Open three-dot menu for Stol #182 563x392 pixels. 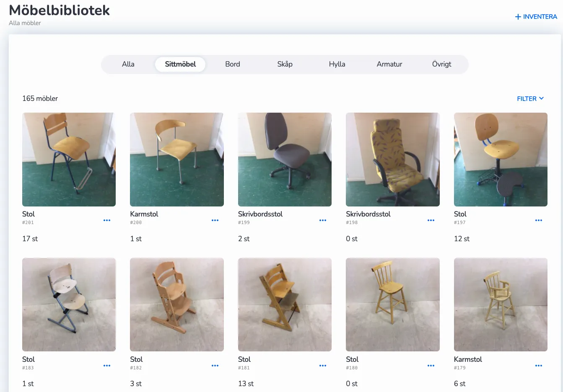pyautogui.click(x=215, y=366)
